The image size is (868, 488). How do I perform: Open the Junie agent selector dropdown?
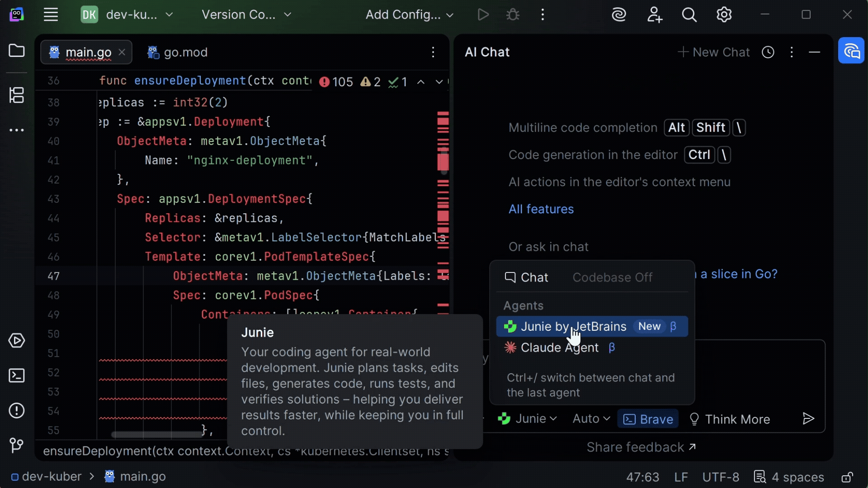[x=527, y=419]
